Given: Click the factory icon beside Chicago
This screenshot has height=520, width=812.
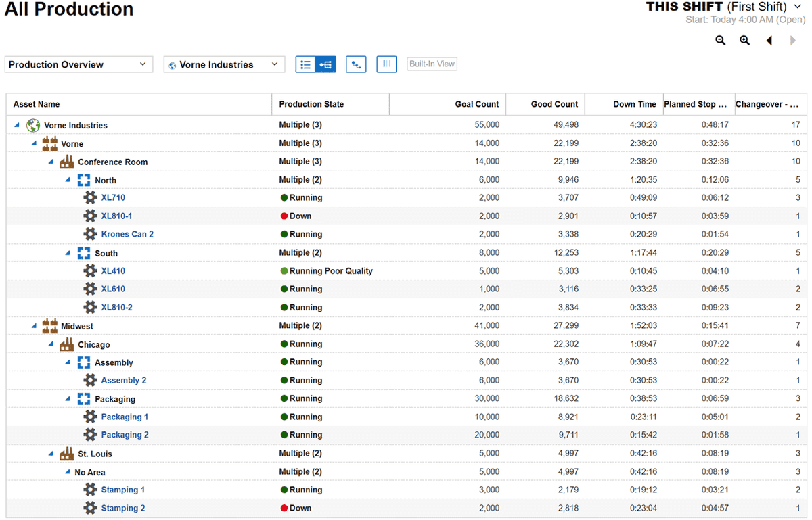Looking at the screenshot, I should click(66, 345).
